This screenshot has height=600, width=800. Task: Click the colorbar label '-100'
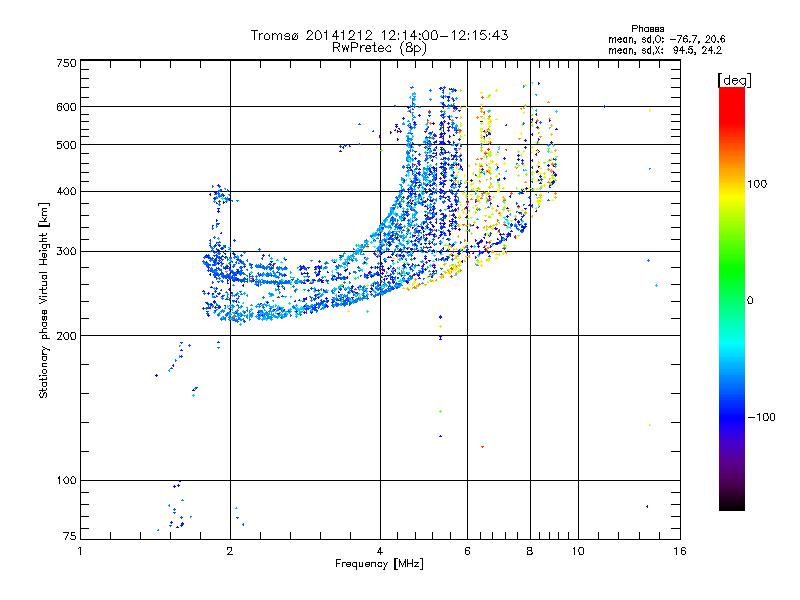(762, 417)
